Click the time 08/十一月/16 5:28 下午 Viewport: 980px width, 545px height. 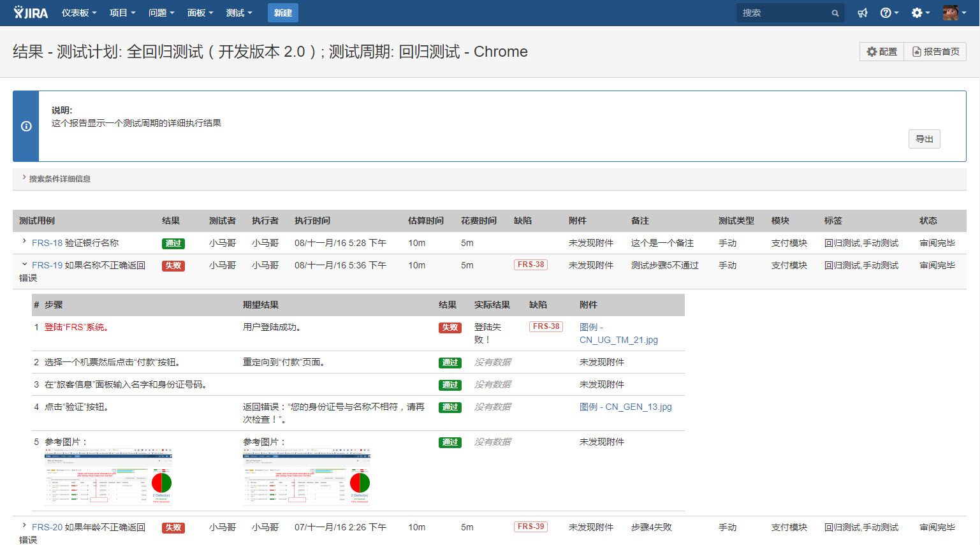point(340,243)
